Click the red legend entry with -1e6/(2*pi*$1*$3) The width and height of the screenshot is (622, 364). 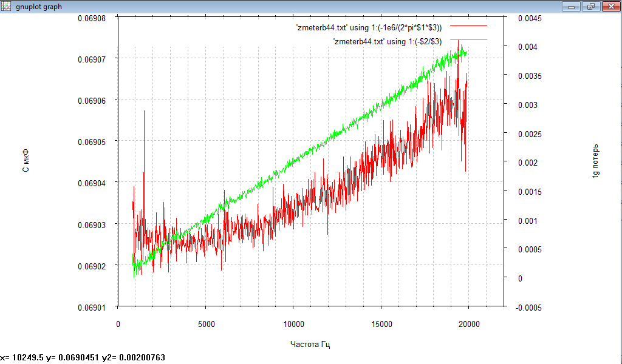[x=369, y=28]
